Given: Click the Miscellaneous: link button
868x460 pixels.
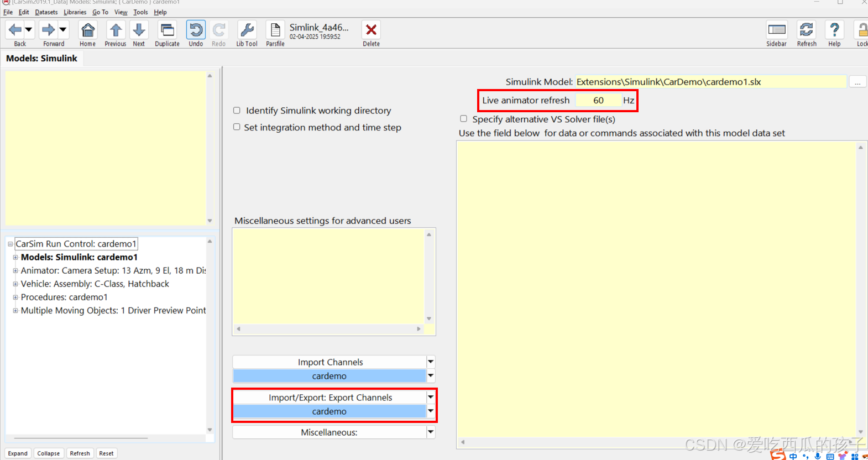Looking at the screenshot, I should click(x=330, y=432).
